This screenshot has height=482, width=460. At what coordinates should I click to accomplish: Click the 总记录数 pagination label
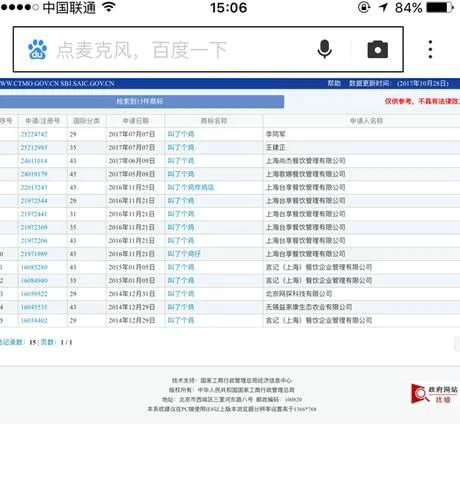[x=12, y=342]
